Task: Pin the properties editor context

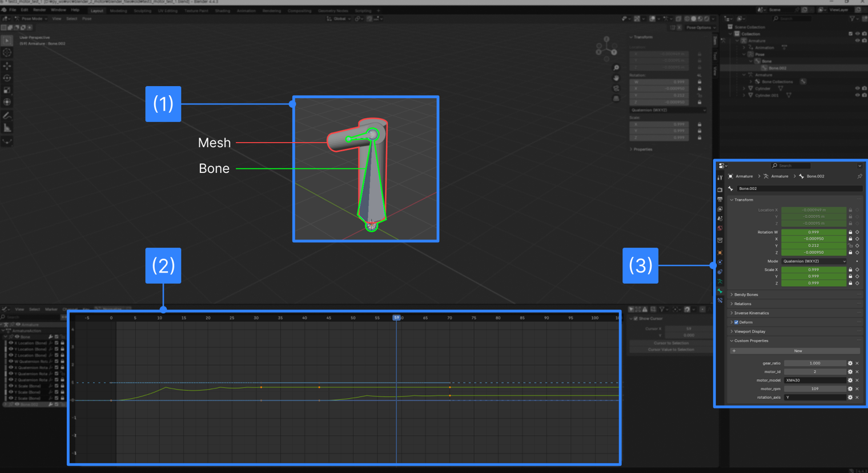Action: pyautogui.click(x=859, y=176)
